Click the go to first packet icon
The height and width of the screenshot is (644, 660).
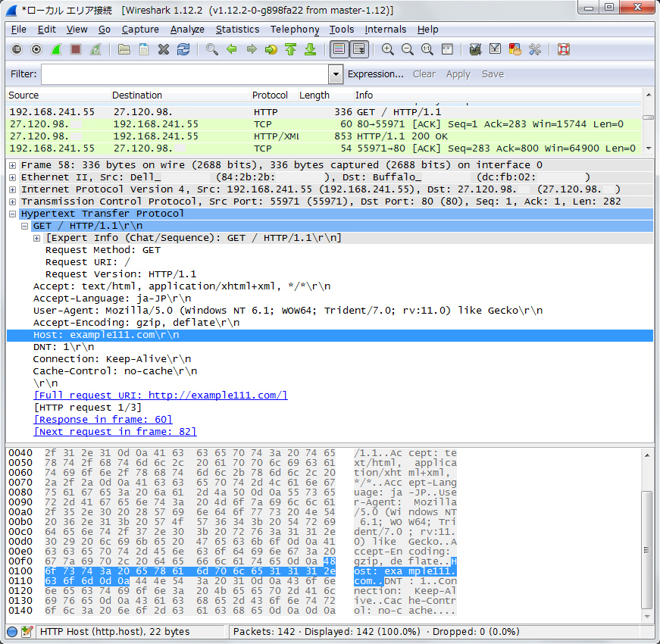click(290, 49)
